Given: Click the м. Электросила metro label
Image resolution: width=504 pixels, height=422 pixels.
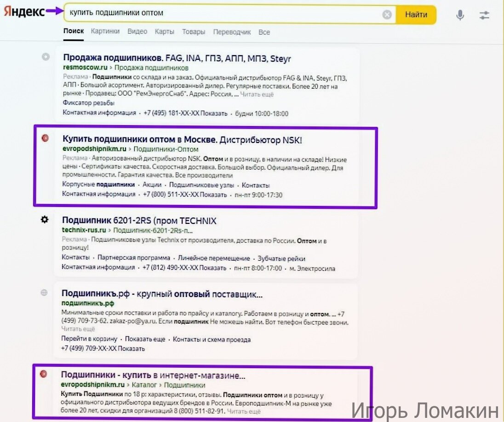Looking at the screenshot, I should click(x=312, y=268).
